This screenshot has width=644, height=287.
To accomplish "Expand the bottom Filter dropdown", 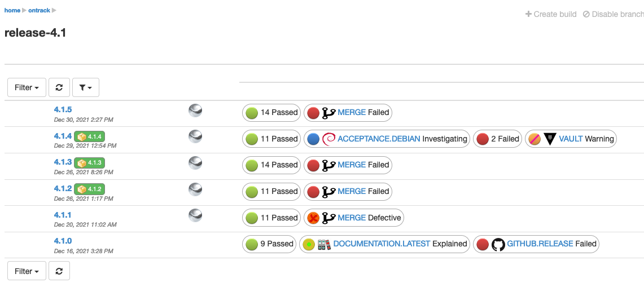I will [x=27, y=271].
